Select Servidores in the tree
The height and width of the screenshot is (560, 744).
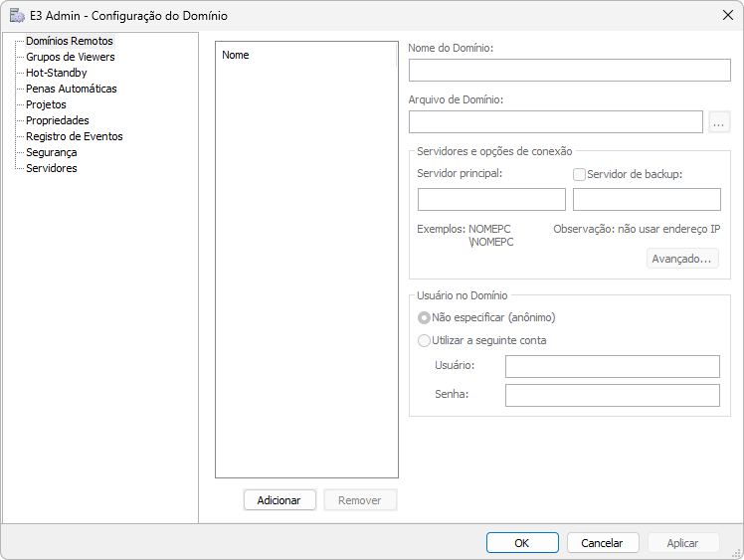click(51, 168)
